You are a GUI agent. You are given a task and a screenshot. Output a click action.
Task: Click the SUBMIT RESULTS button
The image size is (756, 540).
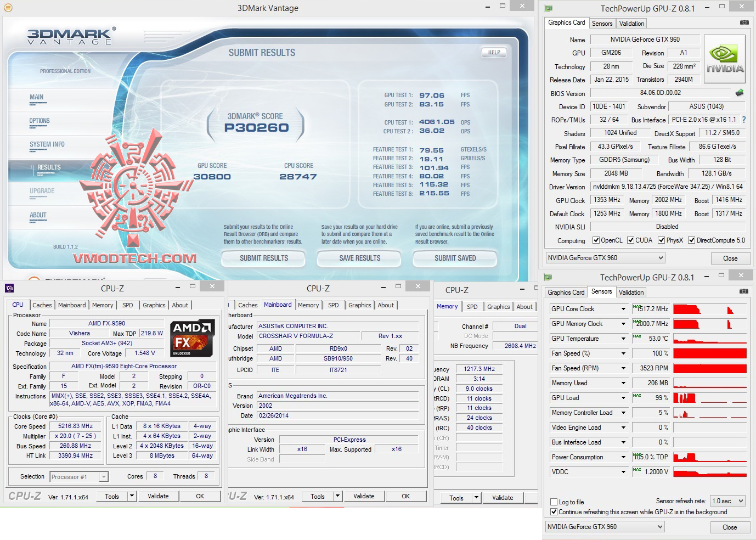coord(264,258)
